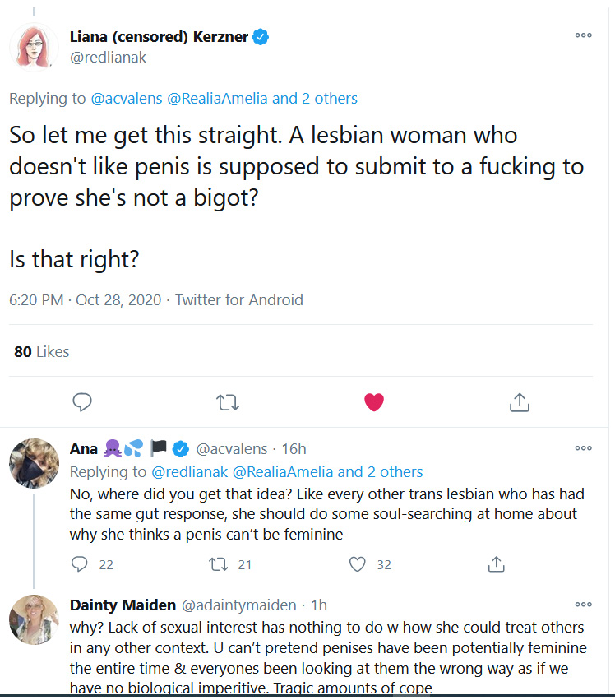615x700 pixels.
Task: View the 80 Likes list
Action: pyautogui.click(x=42, y=351)
